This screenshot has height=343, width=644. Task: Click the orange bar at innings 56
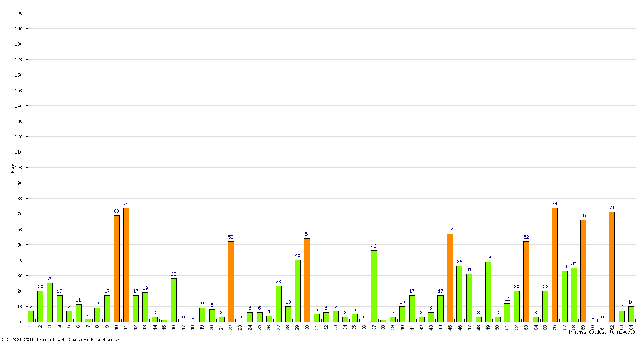(555, 265)
